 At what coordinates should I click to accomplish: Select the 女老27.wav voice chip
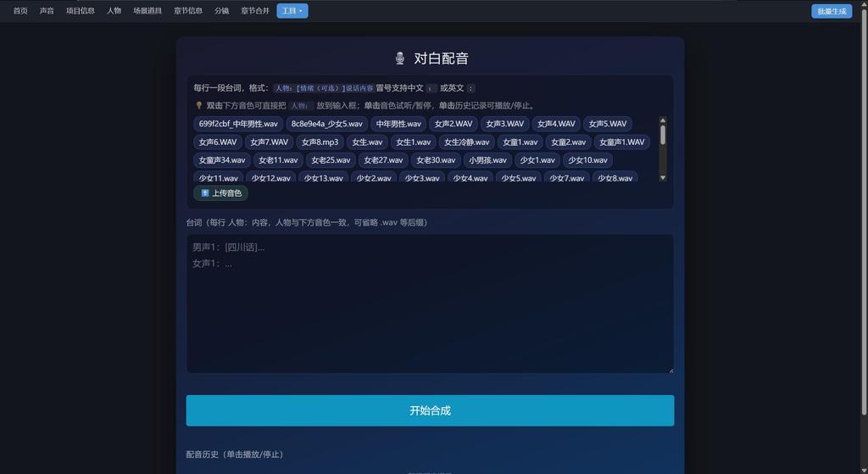[x=384, y=160]
